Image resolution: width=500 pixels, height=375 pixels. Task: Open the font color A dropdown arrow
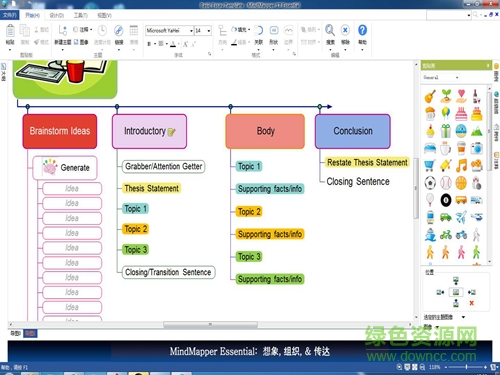coord(178,44)
